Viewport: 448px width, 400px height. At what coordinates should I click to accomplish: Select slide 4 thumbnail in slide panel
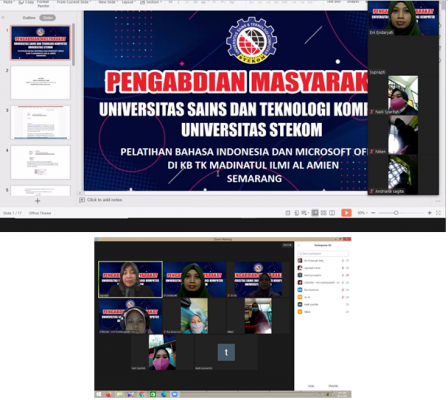40,162
